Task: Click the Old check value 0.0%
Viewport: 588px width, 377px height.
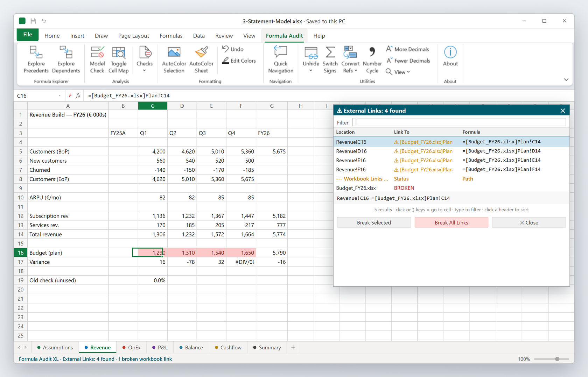Action: pyautogui.click(x=153, y=280)
